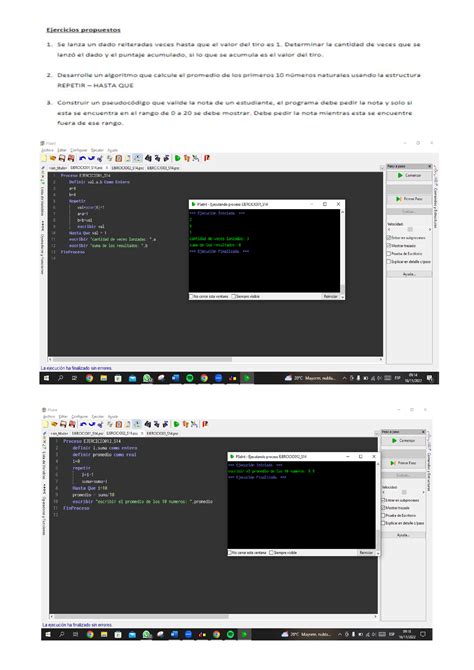Open the Editar menu in the EJERCICIO02 window
The image size is (474, 670).
tap(63, 417)
